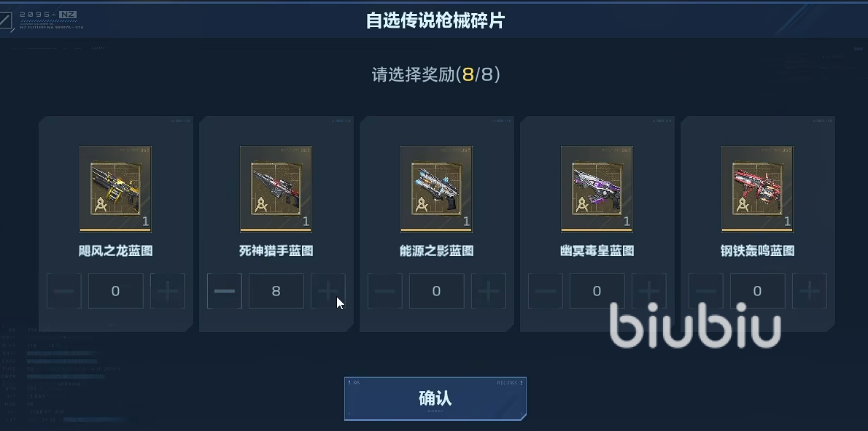Decrease 死神猎手蓝图 quantity with minus

tap(224, 291)
